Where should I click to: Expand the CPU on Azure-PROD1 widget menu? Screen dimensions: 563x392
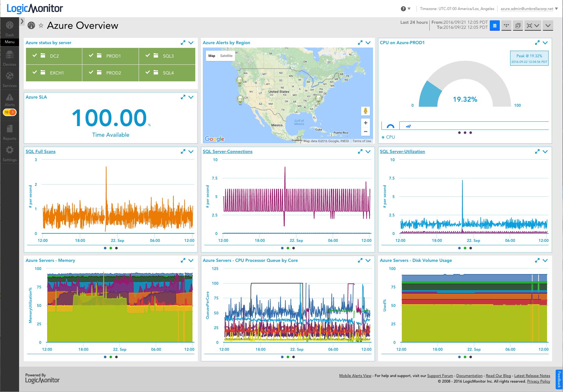(x=546, y=43)
